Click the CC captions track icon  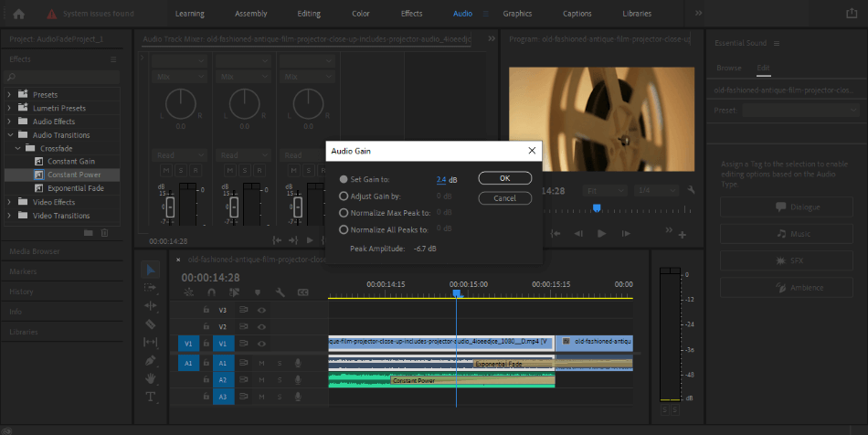point(302,292)
